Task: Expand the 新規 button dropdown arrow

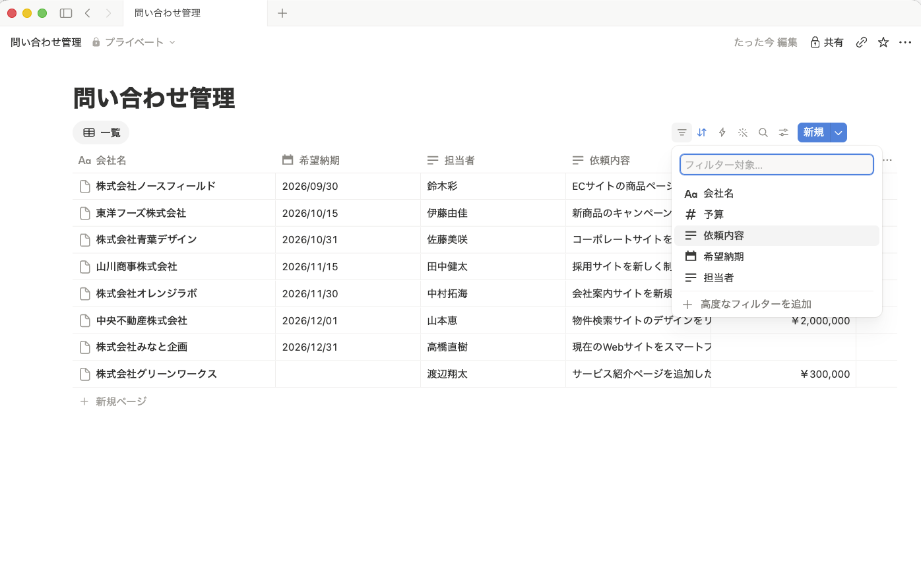Action: (839, 132)
